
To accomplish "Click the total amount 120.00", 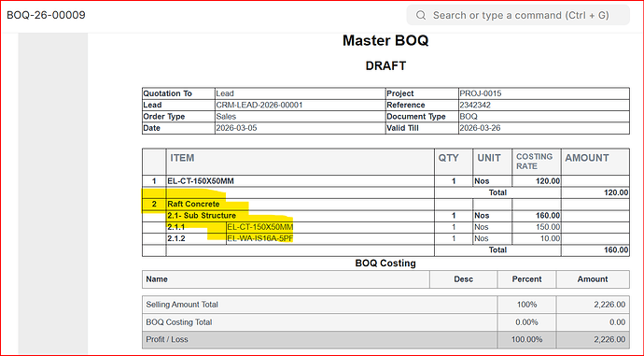I will tap(616, 192).
